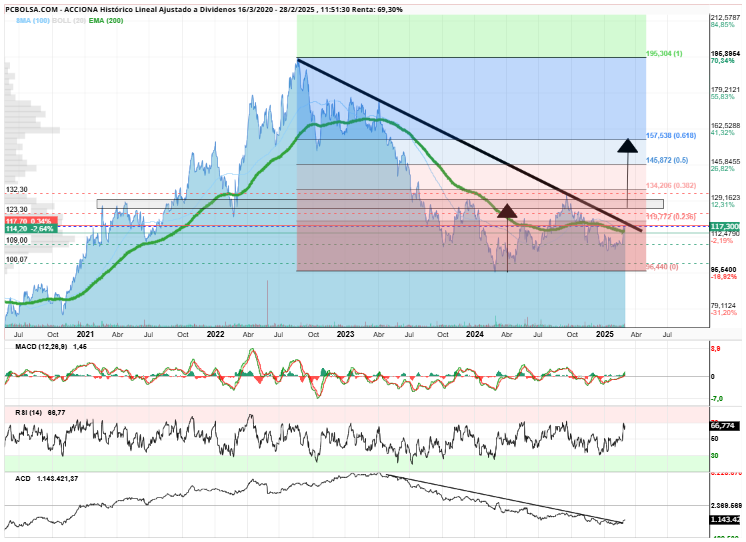This screenshot has width=746, height=542.
Task: Click the BOLL (20) indicator label
Action: [x=69, y=20]
